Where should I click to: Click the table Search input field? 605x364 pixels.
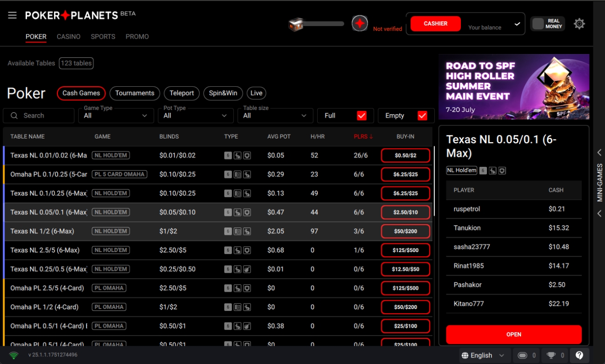[39, 116]
